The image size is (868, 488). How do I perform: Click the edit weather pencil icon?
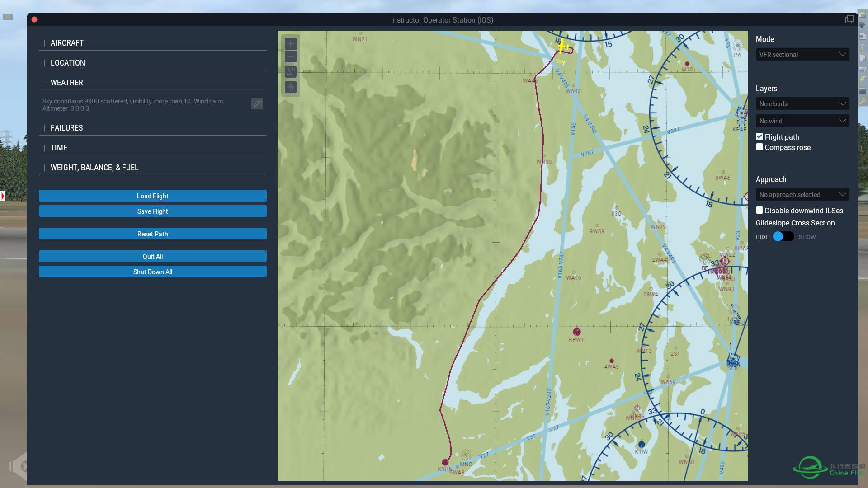click(257, 103)
